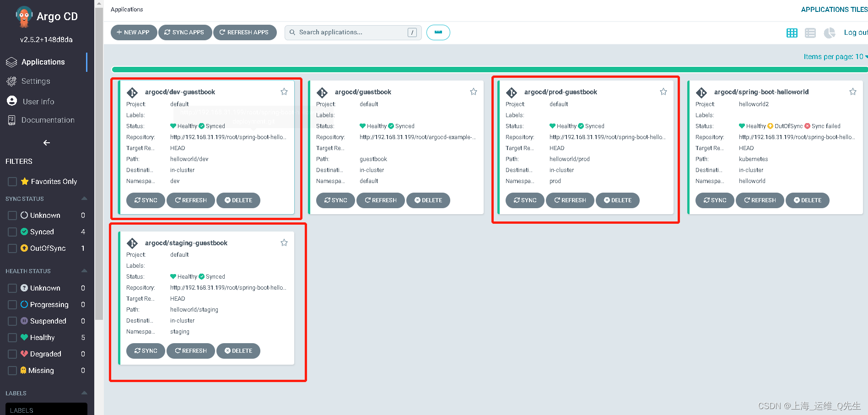Delete the argocd/staging-guestbook application
The image size is (868, 415).
pos(238,351)
